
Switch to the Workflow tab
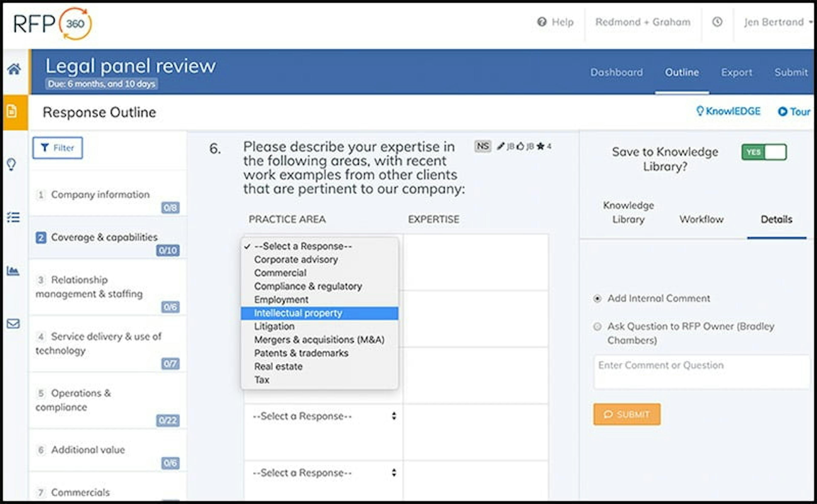click(701, 219)
